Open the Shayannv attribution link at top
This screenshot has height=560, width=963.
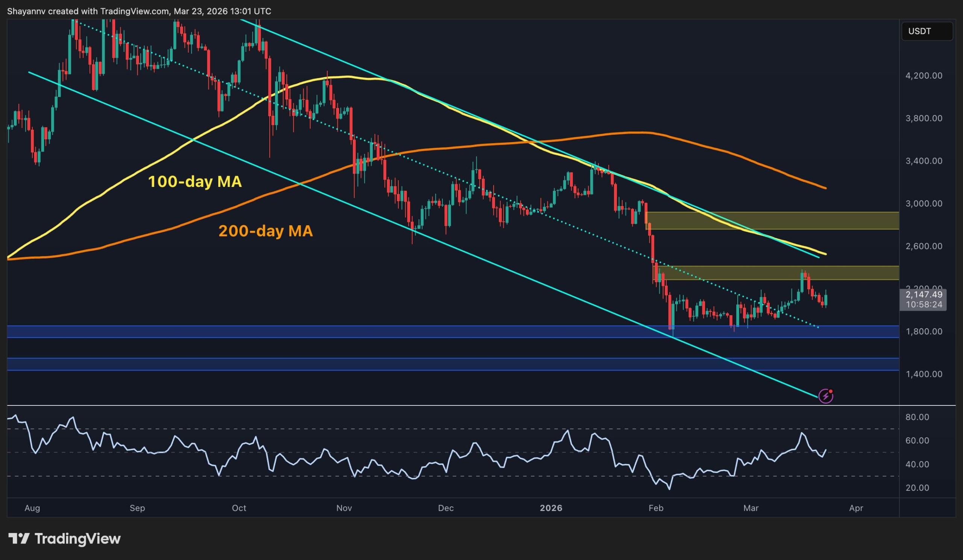[27, 11]
